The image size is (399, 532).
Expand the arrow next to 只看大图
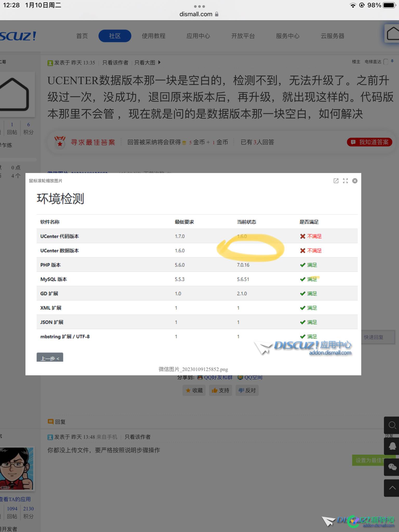pyautogui.click(x=159, y=62)
